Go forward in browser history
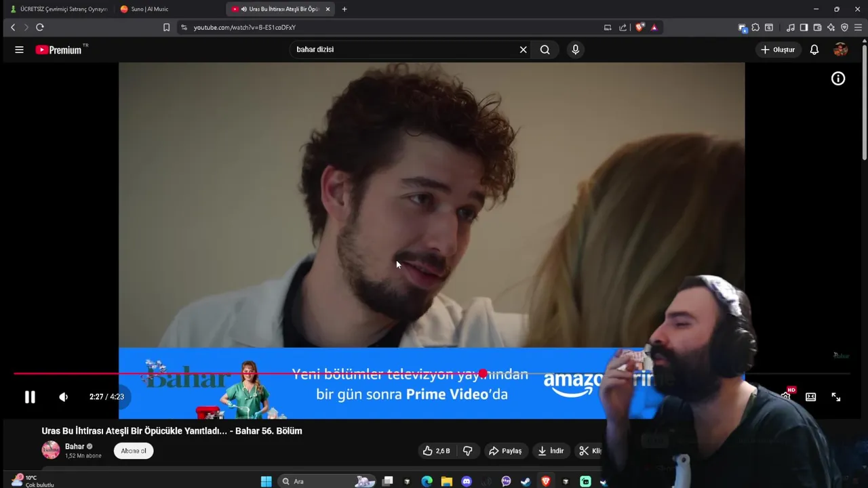This screenshot has height=488, width=868. (26, 27)
